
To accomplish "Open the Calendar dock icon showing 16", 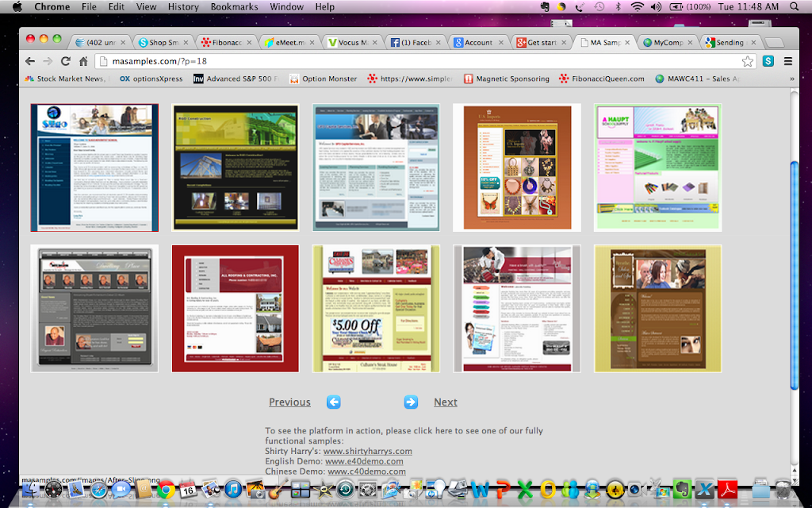I will [x=187, y=489].
